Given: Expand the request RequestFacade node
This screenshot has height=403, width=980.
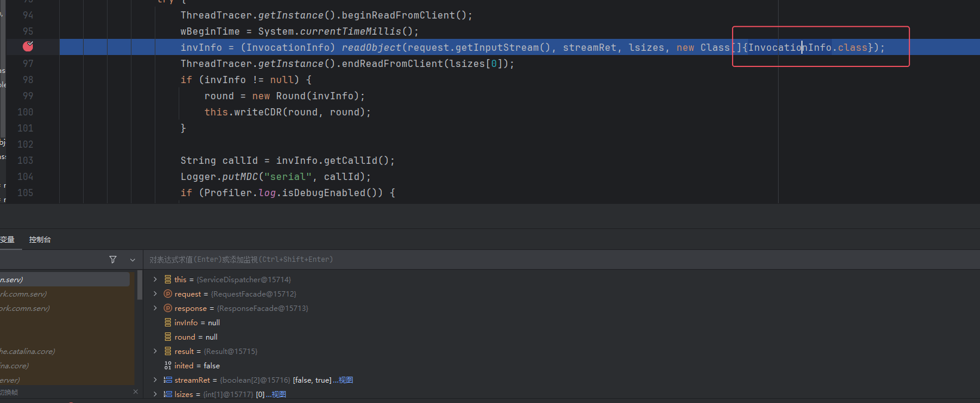Looking at the screenshot, I should pyautogui.click(x=155, y=294).
